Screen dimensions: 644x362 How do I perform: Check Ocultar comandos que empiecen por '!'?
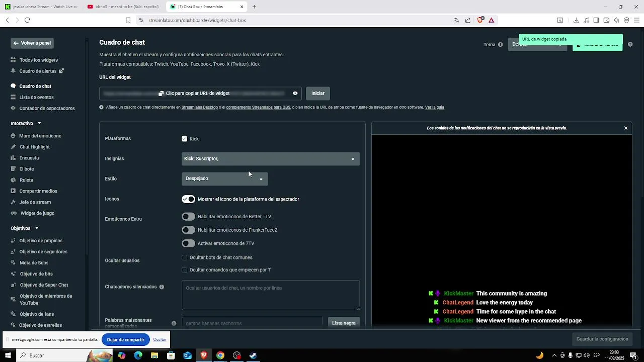(184, 270)
